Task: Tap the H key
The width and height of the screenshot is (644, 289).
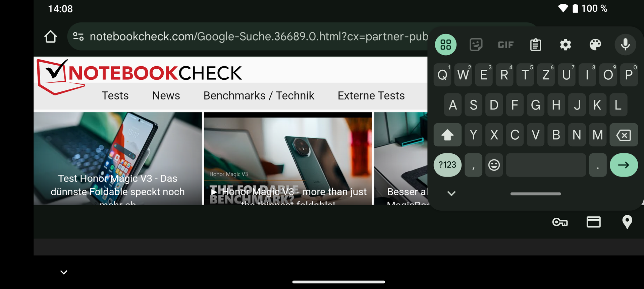Action: click(556, 105)
